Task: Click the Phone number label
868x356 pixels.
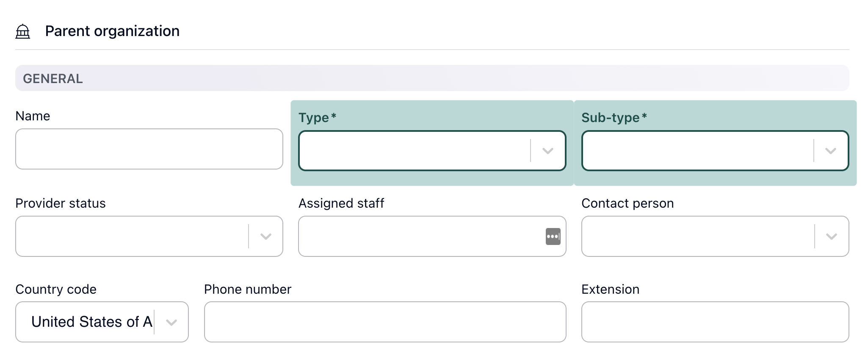Action: point(248,289)
